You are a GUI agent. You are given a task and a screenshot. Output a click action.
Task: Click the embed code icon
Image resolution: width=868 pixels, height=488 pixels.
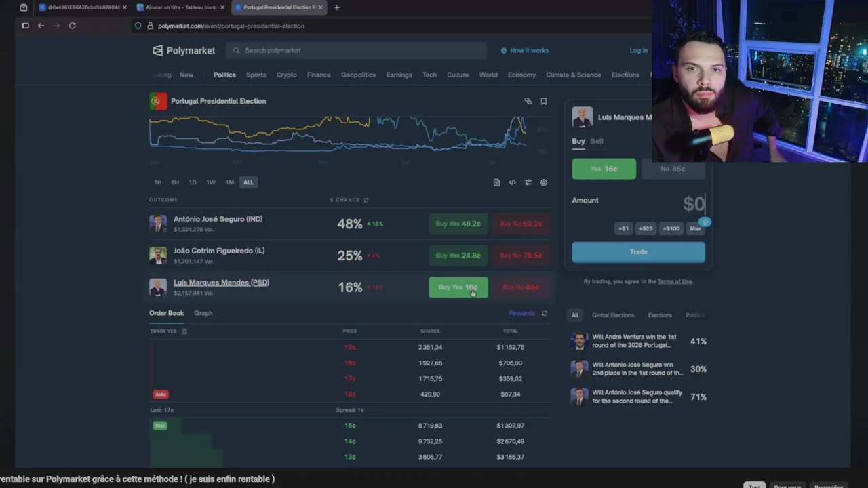[x=512, y=182]
